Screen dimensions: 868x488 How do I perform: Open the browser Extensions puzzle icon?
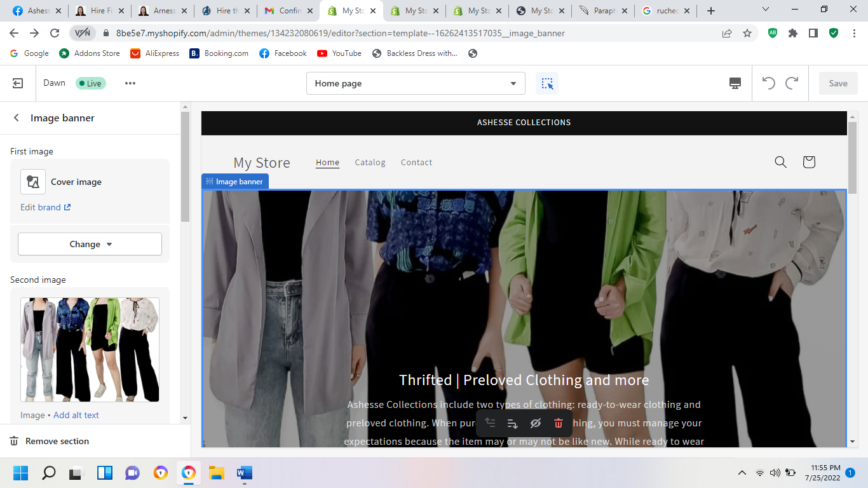(793, 33)
